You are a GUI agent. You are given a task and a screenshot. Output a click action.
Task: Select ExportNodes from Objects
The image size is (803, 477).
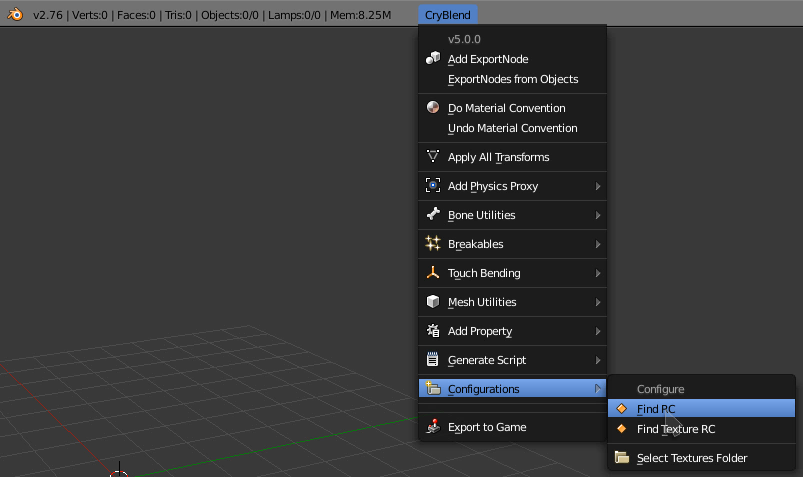coord(513,79)
